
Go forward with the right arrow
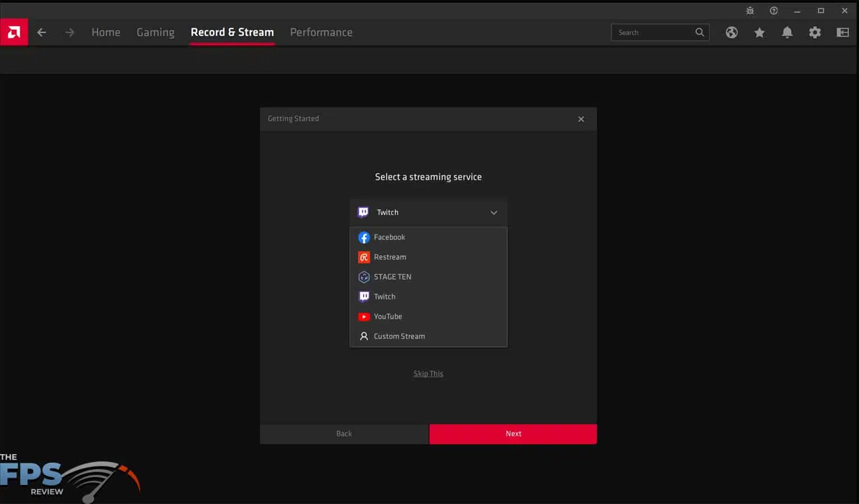(x=69, y=32)
